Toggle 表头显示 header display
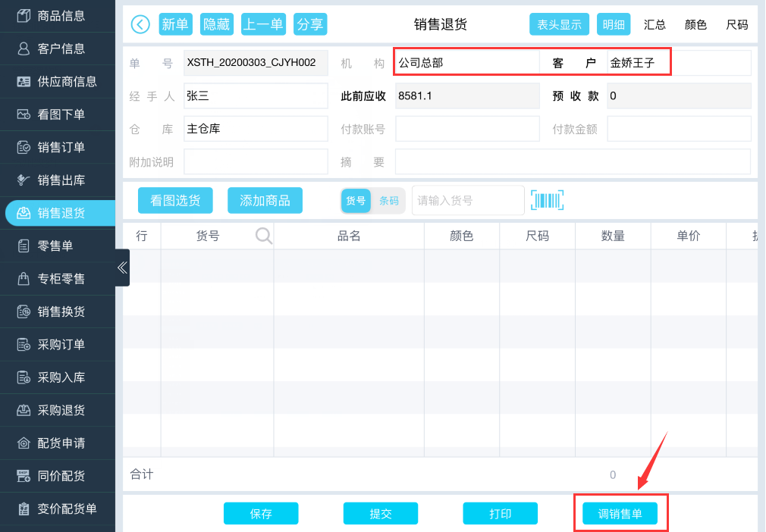The image size is (766, 532). [559, 24]
